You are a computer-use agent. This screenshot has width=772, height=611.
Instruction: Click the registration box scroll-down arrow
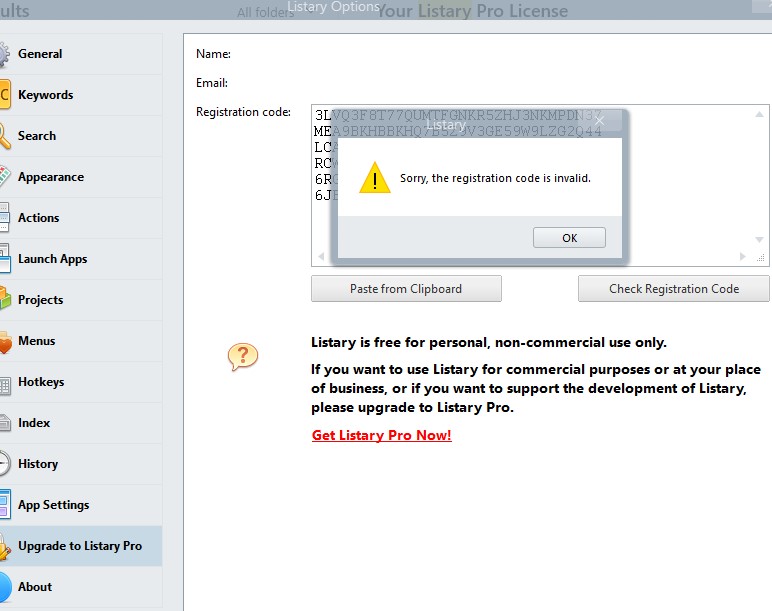click(x=759, y=240)
